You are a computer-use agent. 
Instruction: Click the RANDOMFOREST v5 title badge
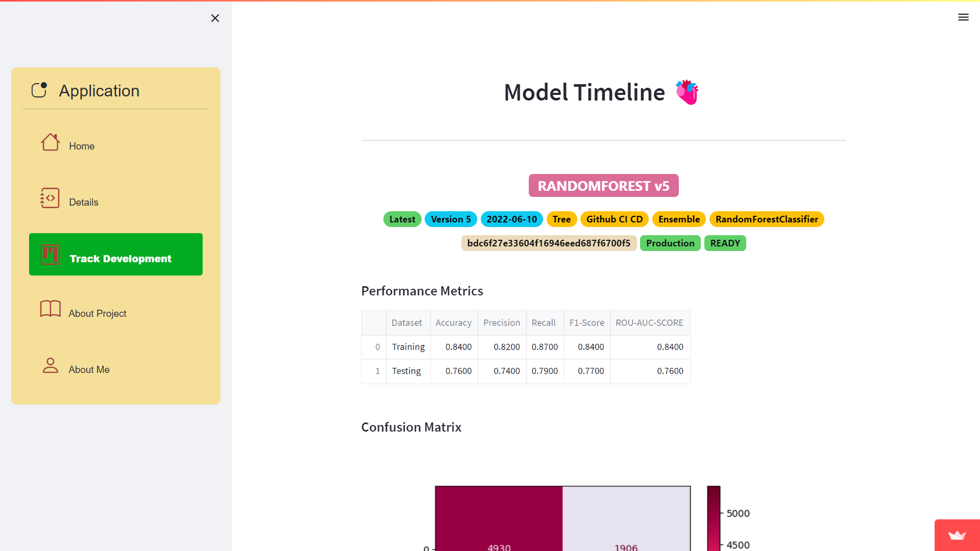tap(603, 186)
